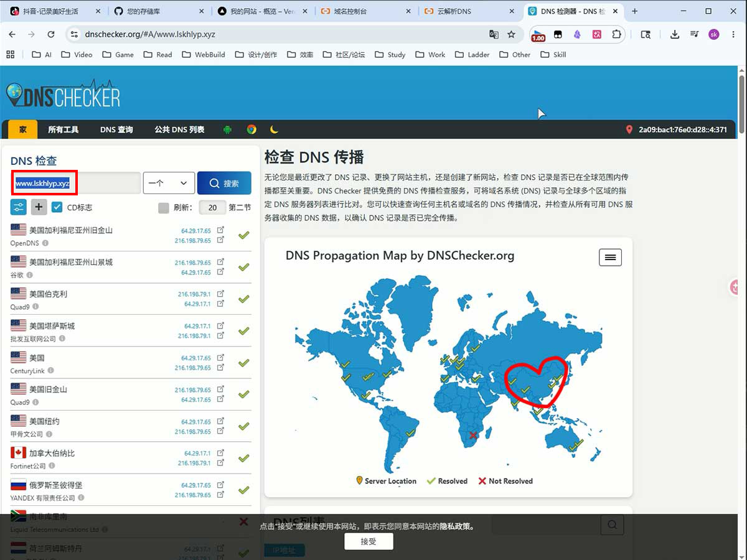Click the search-tabs side panel icon
747x560 pixels.
click(646, 35)
